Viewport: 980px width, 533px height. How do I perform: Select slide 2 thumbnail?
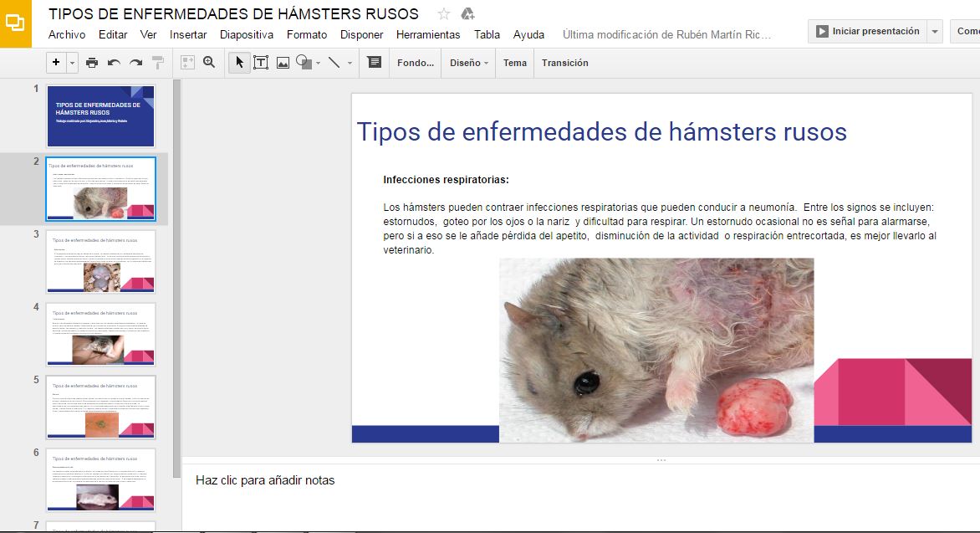pyautogui.click(x=100, y=188)
